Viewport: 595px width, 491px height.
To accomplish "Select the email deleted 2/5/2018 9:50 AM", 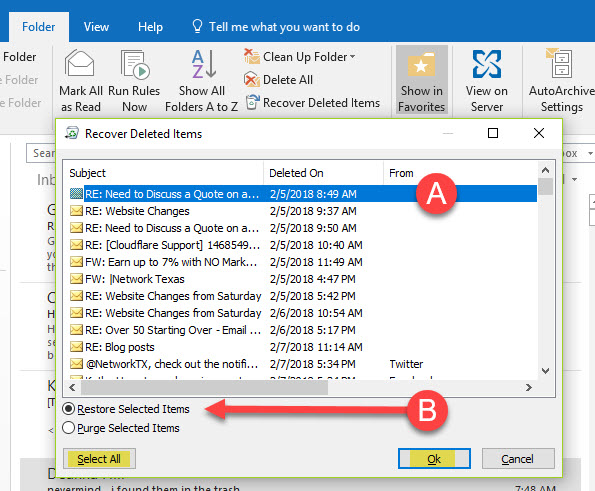I will pyautogui.click(x=303, y=228).
